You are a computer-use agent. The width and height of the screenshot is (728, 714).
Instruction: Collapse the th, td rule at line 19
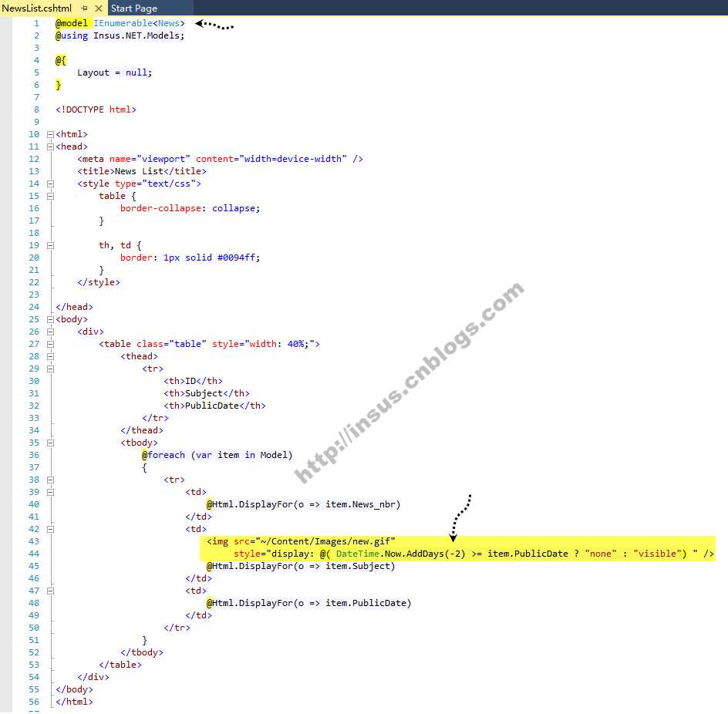[50, 246]
